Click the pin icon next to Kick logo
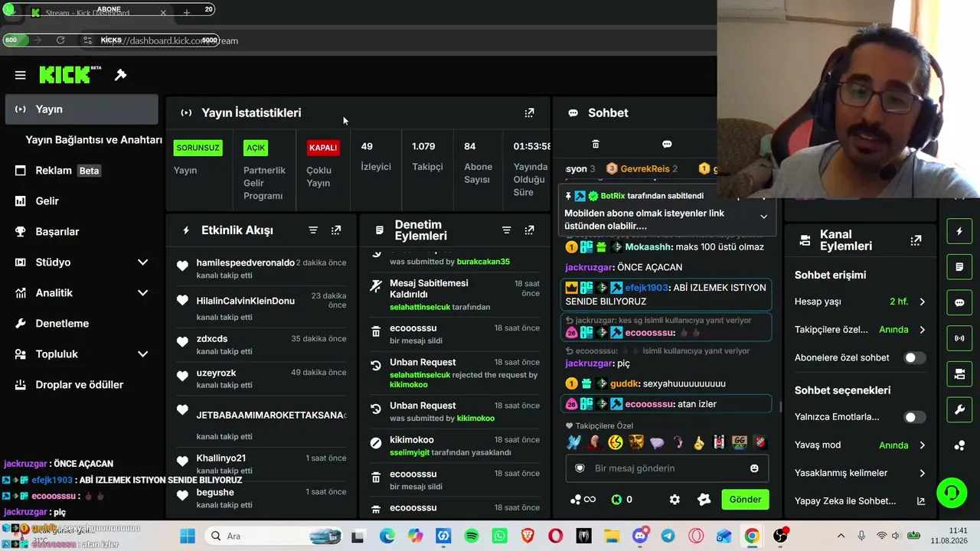Screen dimensions: 980x551 point(120,75)
